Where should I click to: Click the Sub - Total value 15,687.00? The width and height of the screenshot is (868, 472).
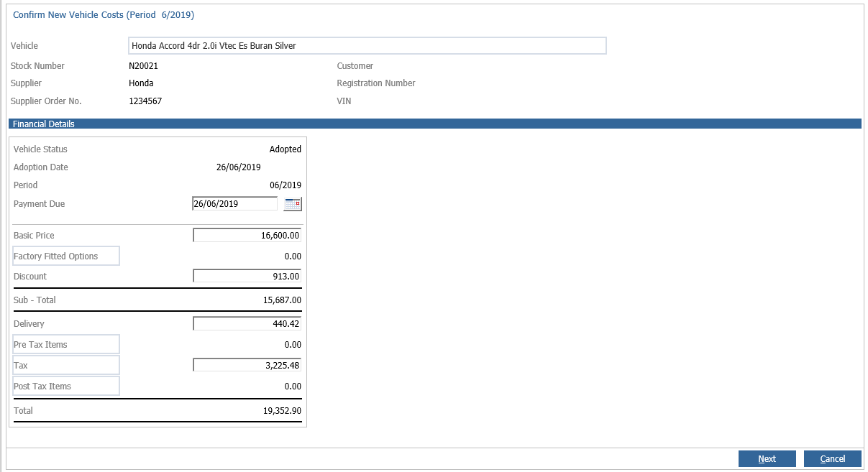click(283, 300)
